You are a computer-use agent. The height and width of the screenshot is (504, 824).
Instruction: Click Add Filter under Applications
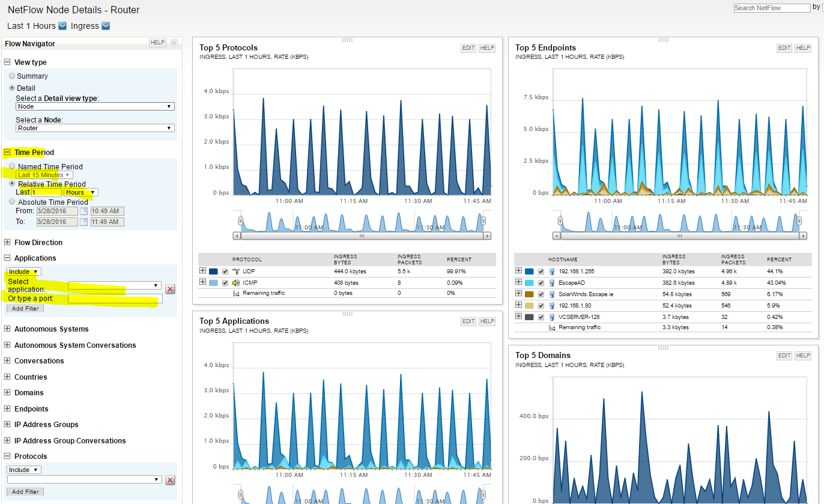click(x=25, y=308)
